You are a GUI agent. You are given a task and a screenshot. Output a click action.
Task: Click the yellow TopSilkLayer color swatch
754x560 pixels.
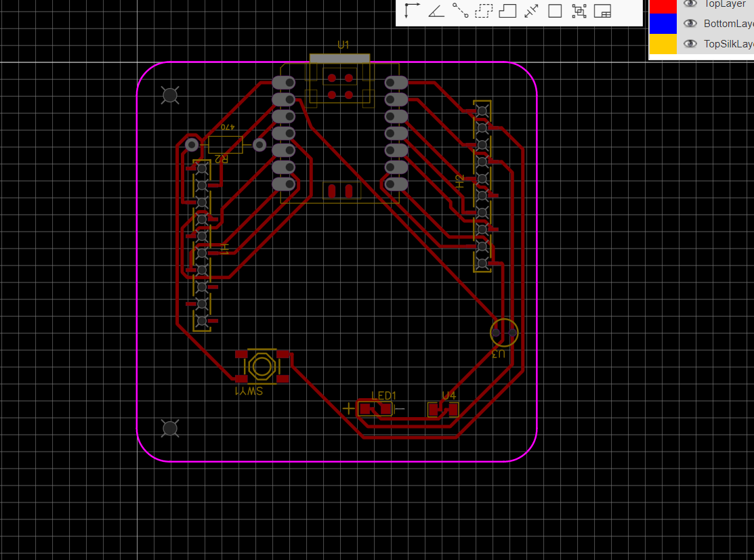pos(663,44)
